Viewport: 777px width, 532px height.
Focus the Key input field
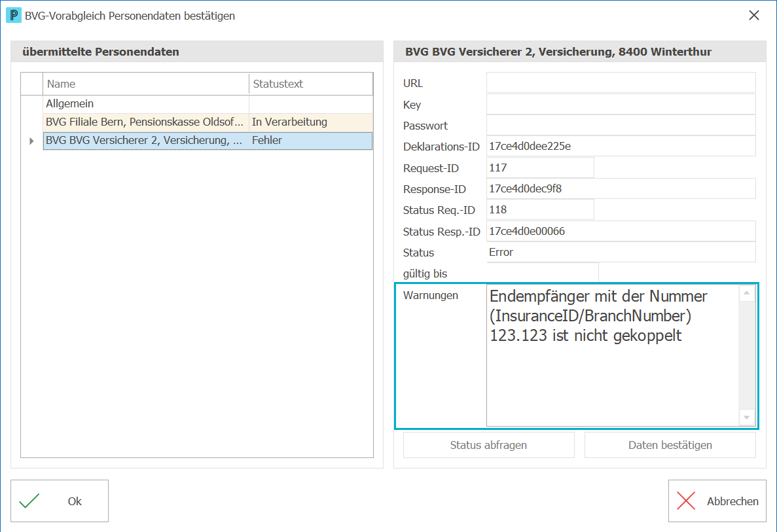pyautogui.click(x=621, y=104)
